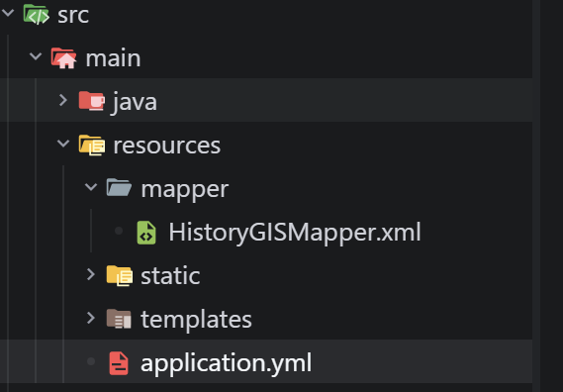This screenshot has height=392, width=563.
Task: Collapse the main folder chevron
Action: pos(36,56)
